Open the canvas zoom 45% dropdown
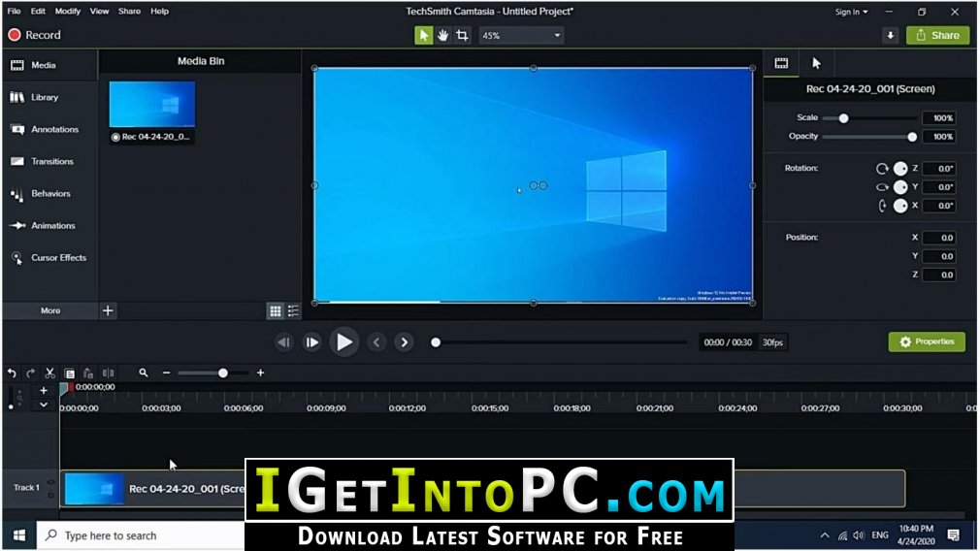This screenshot has width=980, height=551. click(521, 36)
